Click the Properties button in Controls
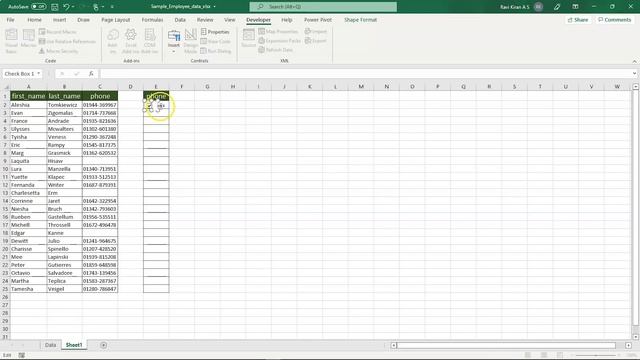This screenshot has width=640, height=360. (215, 32)
